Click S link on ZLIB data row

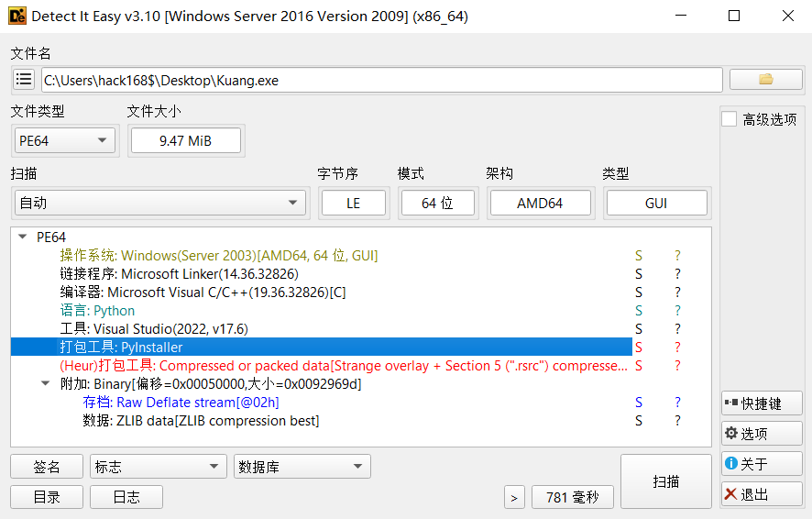pyautogui.click(x=639, y=421)
